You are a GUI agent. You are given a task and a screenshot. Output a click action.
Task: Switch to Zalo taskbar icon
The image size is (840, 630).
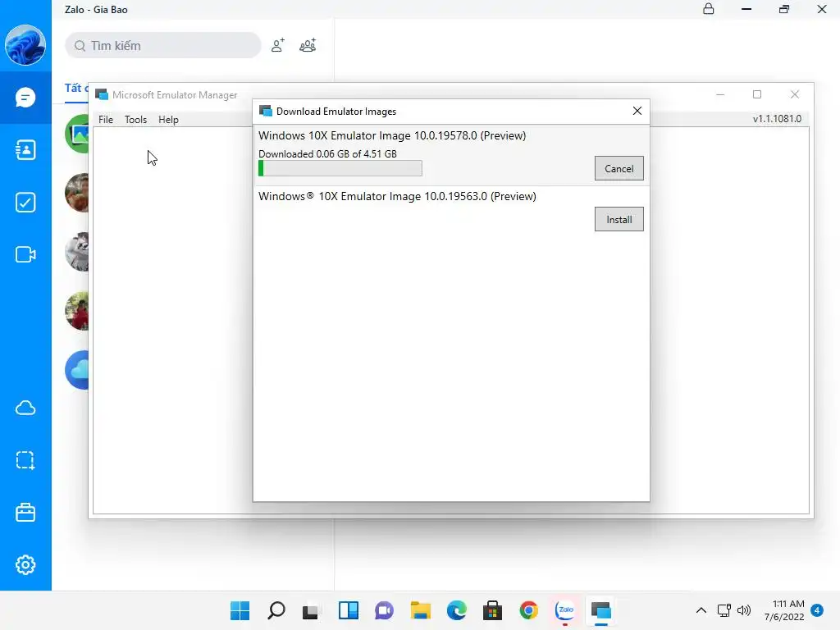[x=565, y=610]
